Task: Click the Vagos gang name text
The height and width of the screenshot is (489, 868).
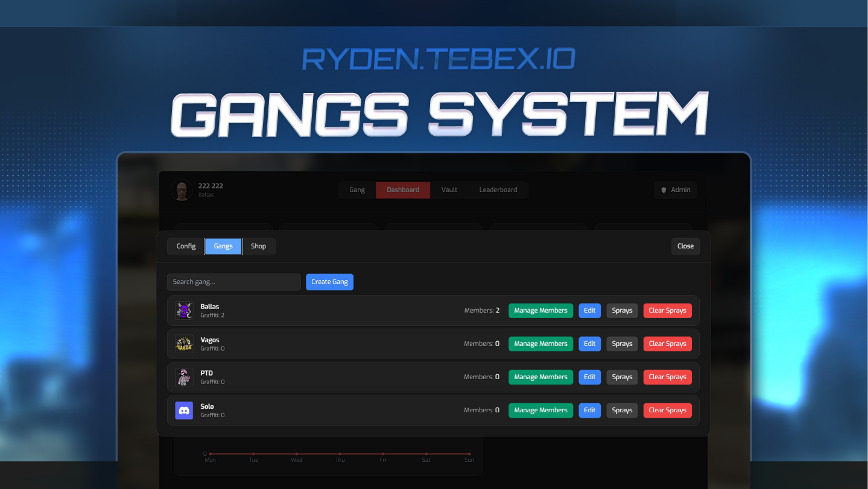Action: click(x=210, y=340)
